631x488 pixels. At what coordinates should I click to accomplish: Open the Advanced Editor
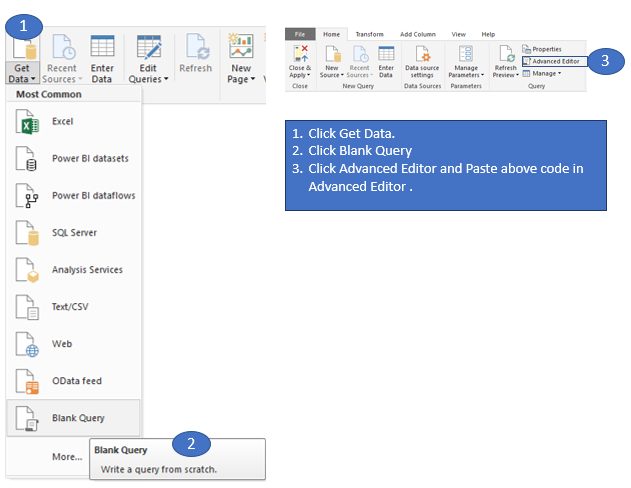[x=555, y=61]
